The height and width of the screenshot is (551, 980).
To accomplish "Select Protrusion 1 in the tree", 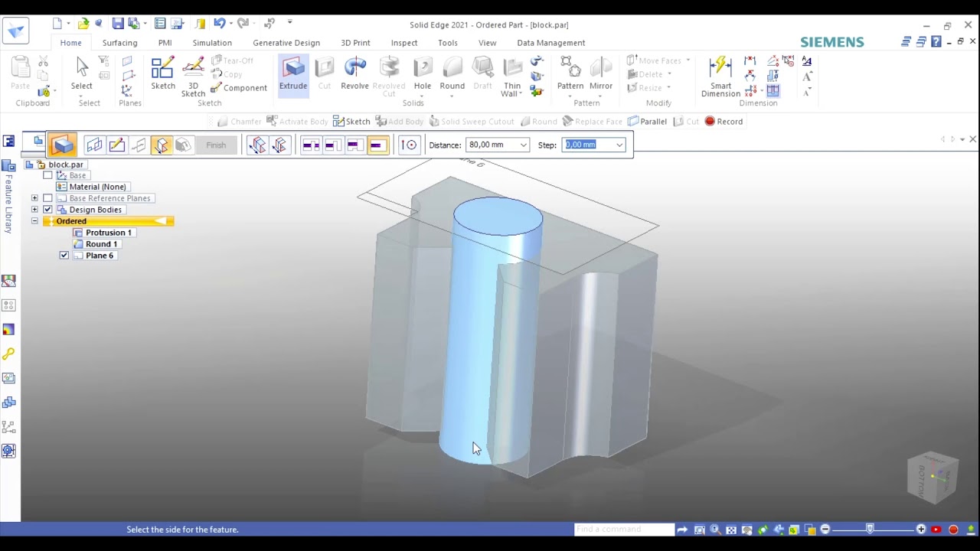I will click(x=103, y=233).
